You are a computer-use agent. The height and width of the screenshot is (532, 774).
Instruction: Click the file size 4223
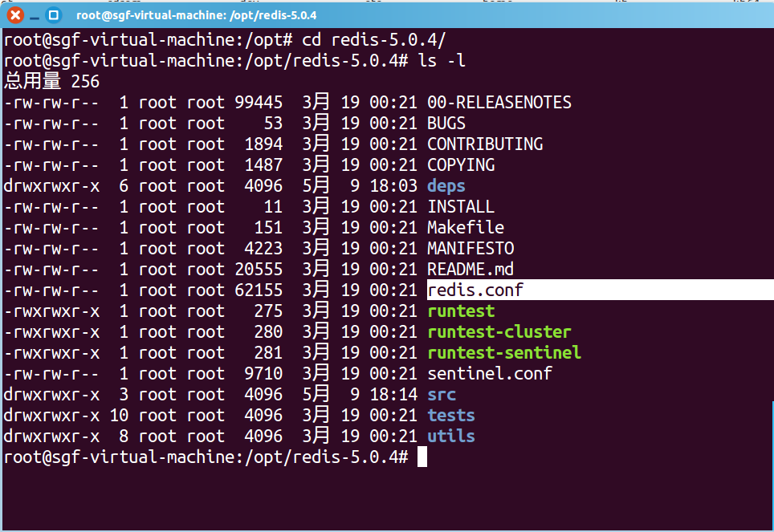coord(263,248)
